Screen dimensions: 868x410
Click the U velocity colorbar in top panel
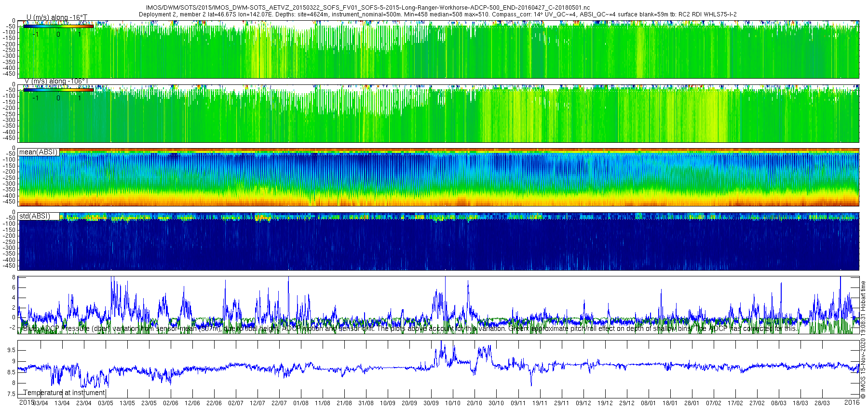pos(58,26)
